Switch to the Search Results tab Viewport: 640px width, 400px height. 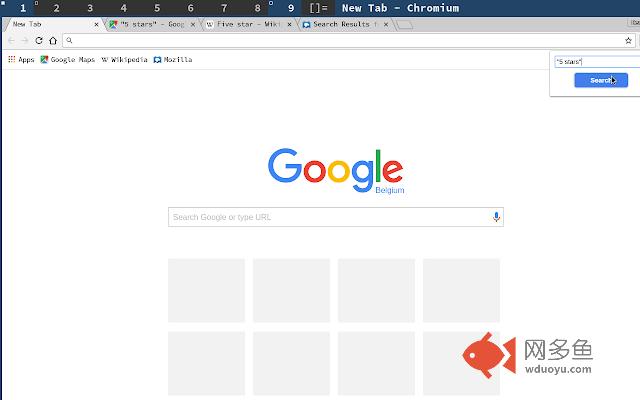tap(345, 24)
